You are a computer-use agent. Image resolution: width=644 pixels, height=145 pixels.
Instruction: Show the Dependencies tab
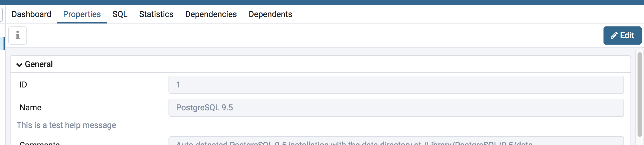(x=211, y=14)
